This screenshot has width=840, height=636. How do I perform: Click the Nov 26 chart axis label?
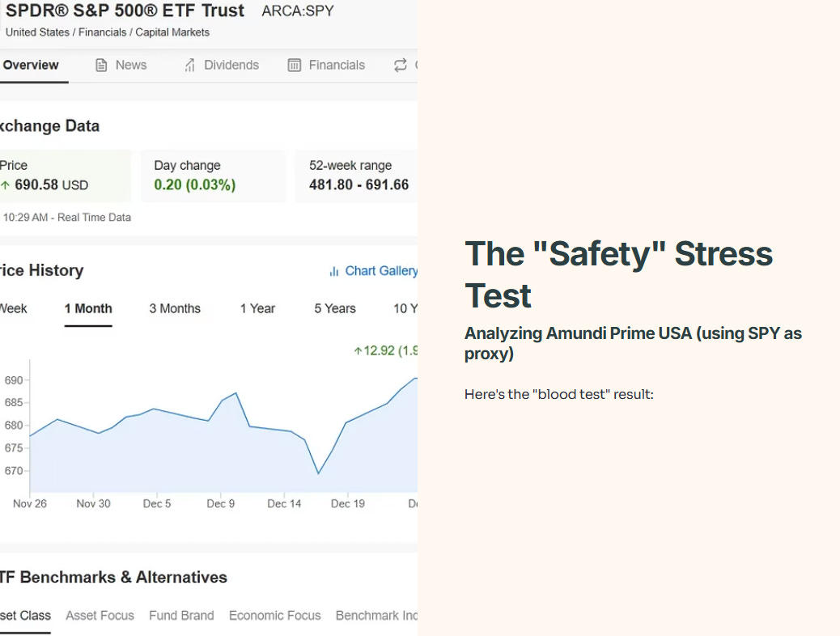30,503
